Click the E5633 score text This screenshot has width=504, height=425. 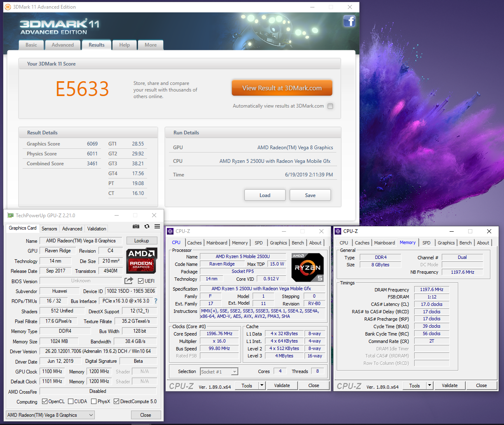(82, 89)
